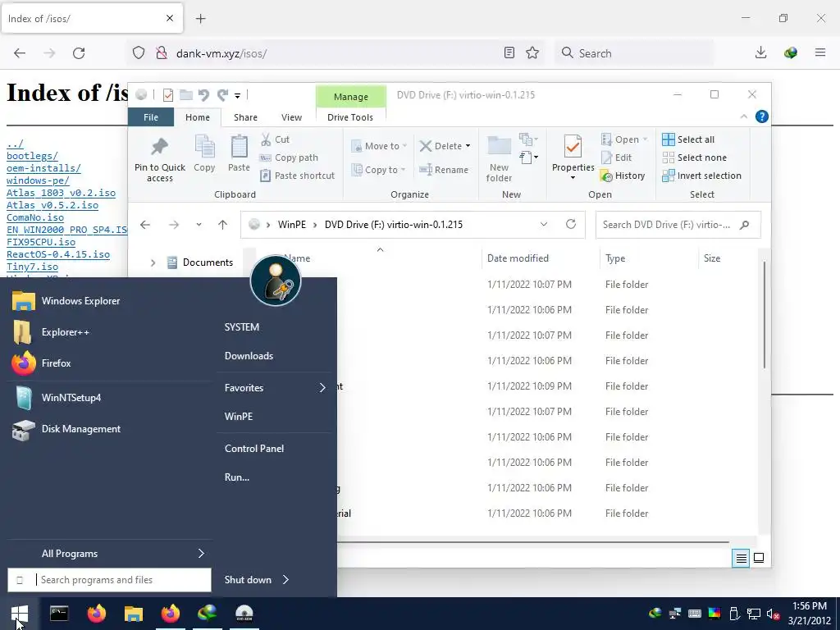Launch Explorer++ from Start menu
The height and width of the screenshot is (630, 840).
(109, 332)
